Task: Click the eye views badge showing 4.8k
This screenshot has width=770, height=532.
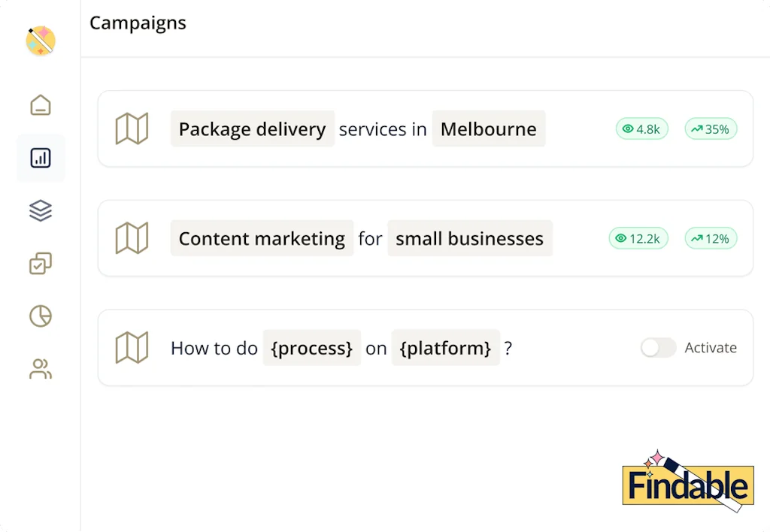Action: click(641, 128)
